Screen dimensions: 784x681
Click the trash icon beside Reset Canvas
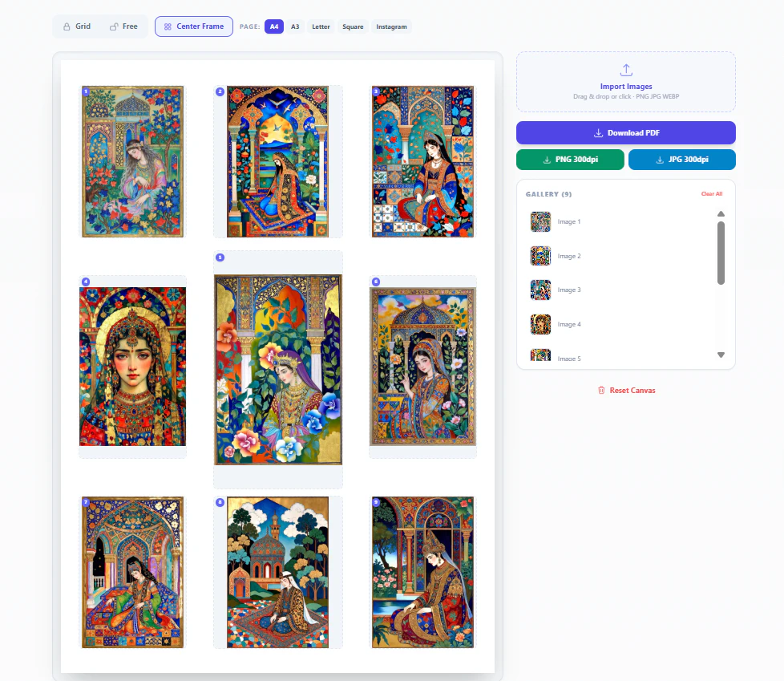pyautogui.click(x=601, y=391)
